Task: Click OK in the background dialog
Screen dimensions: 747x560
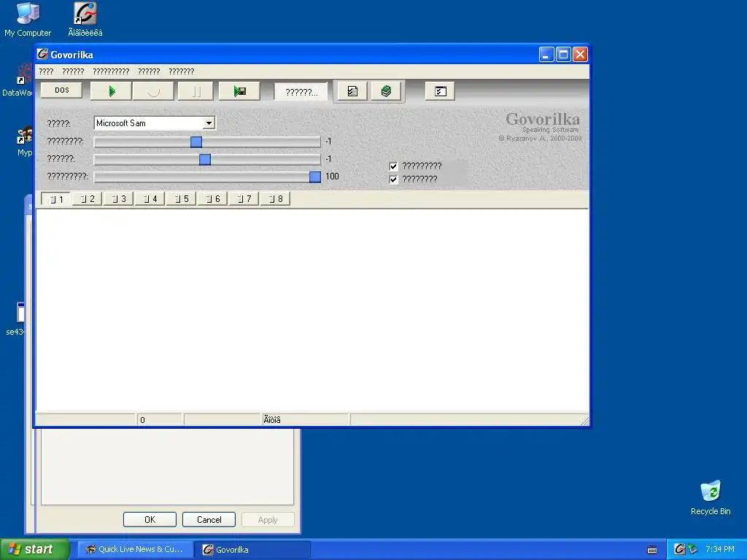Action: tap(150, 519)
